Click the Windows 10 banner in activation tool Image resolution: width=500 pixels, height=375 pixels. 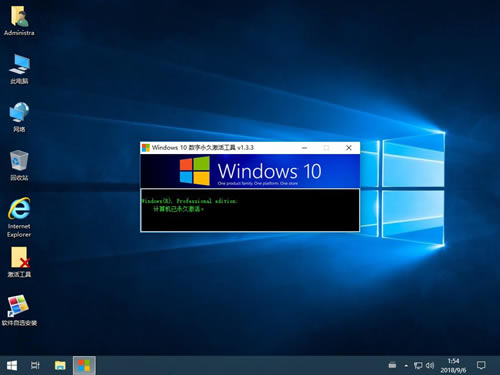pyautogui.click(x=250, y=171)
